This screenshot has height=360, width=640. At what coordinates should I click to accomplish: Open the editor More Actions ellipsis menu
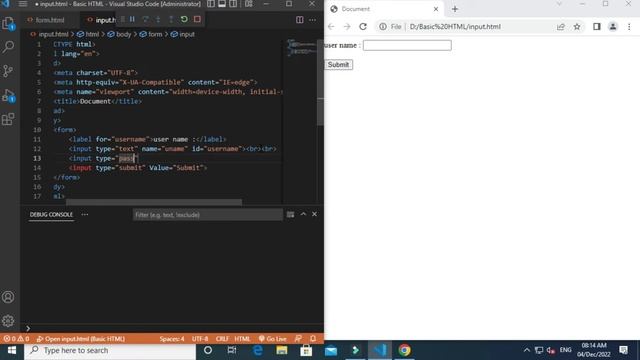coord(312,20)
